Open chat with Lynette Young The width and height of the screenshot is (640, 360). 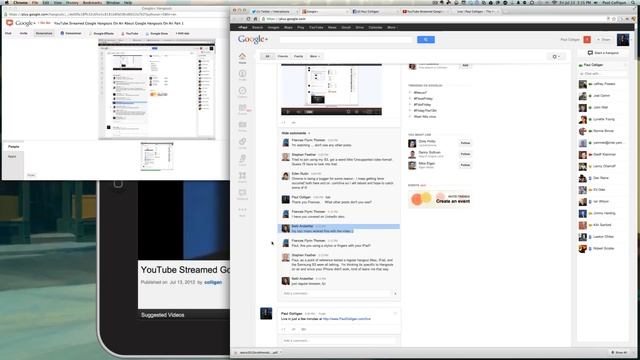pyautogui.click(x=602, y=120)
